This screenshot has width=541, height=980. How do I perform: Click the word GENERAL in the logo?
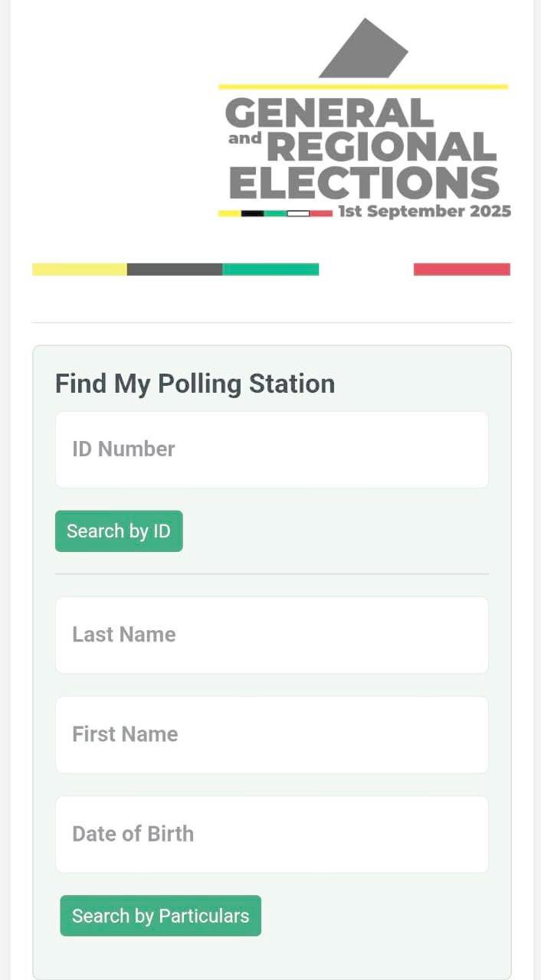330,113
